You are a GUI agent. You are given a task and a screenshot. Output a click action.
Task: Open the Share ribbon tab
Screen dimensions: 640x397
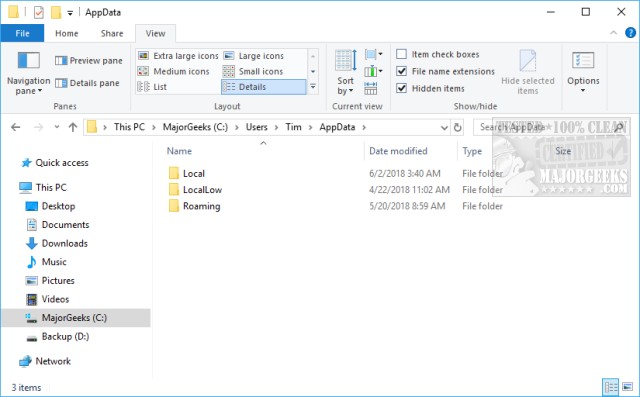tap(112, 33)
